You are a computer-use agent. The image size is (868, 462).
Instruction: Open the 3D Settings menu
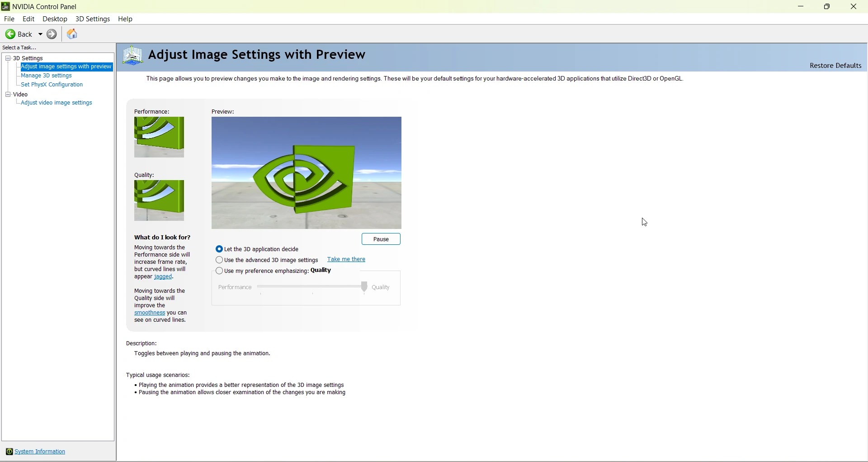pos(93,19)
